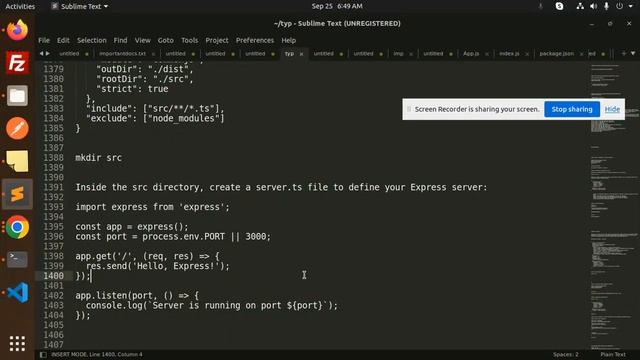Image resolution: width=640 pixels, height=360 pixels.
Task: Click line number 1388 in gutter
Action: (x=53, y=158)
